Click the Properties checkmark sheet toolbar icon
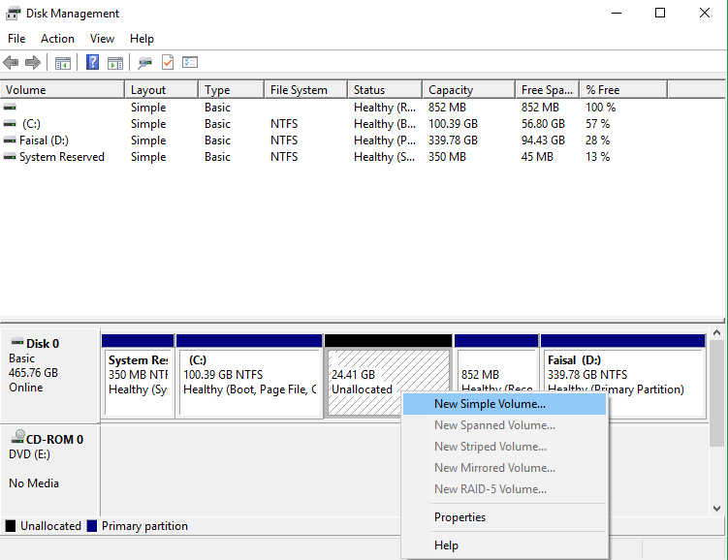Screen dimensions: 728x560 tap(167, 63)
